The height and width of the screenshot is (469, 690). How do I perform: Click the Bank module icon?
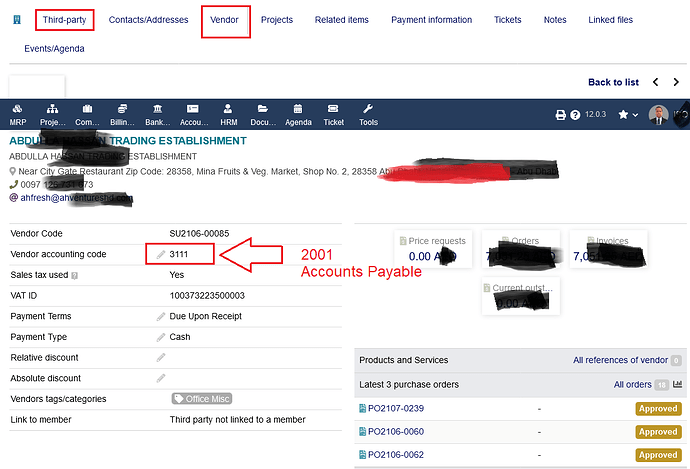157,114
